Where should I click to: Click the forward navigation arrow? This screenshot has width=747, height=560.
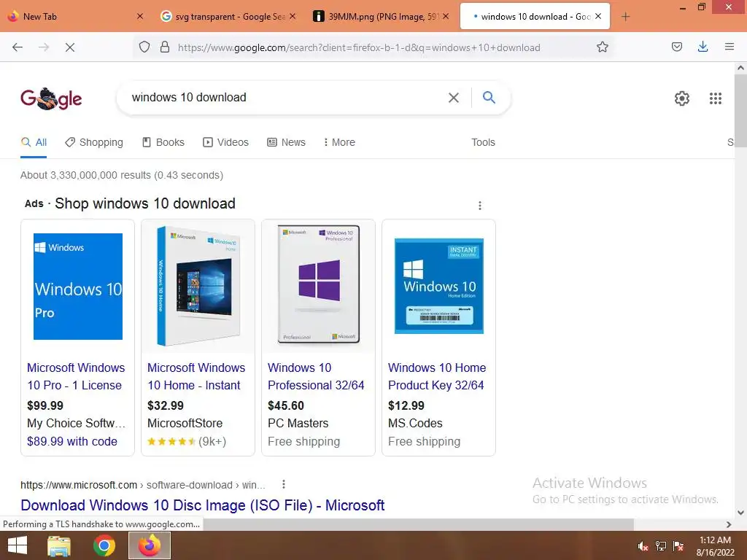44,47
